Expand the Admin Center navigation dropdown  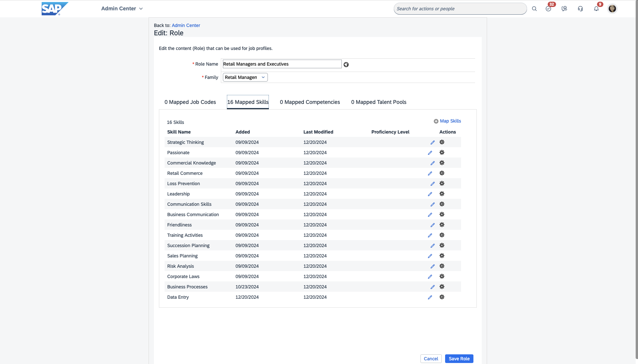coord(122,9)
